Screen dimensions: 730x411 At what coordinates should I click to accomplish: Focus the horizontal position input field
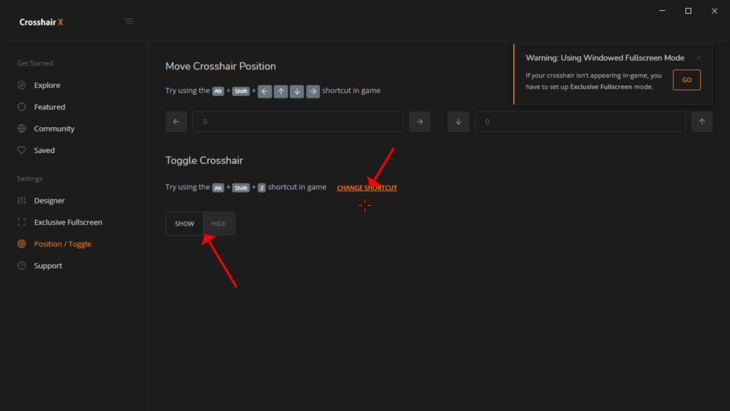[298, 121]
